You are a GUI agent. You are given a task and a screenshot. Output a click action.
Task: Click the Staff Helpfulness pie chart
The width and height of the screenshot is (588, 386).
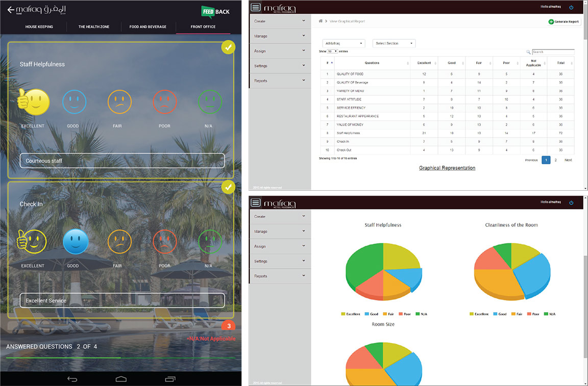click(x=383, y=271)
